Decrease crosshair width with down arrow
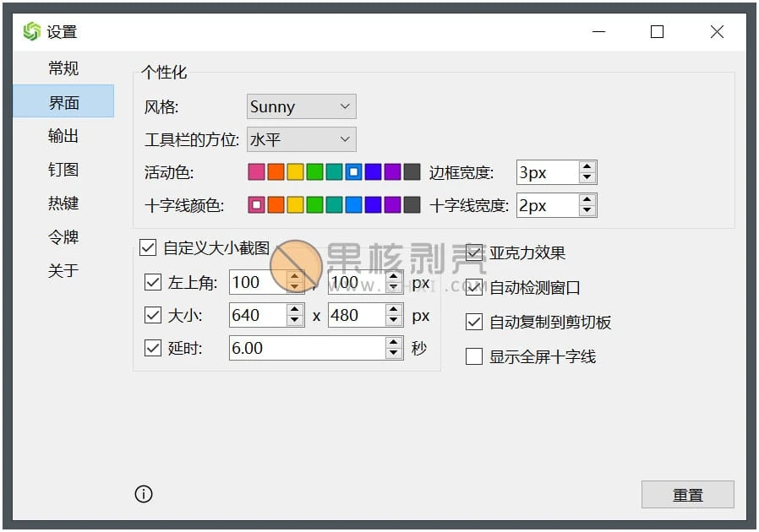Screen dimensions: 759x532 pyautogui.click(x=587, y=210)
